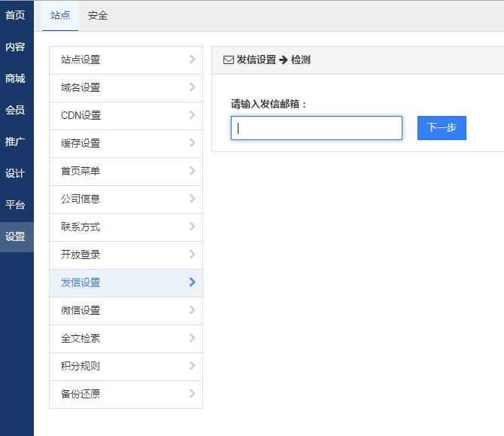
Task: Click the envelope icon beside 发信设置
Action: 229,60
